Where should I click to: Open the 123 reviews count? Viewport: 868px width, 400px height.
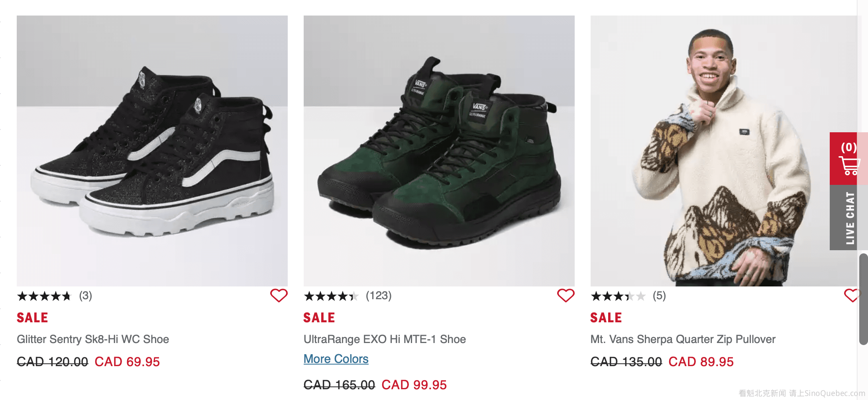pos(379,296)
